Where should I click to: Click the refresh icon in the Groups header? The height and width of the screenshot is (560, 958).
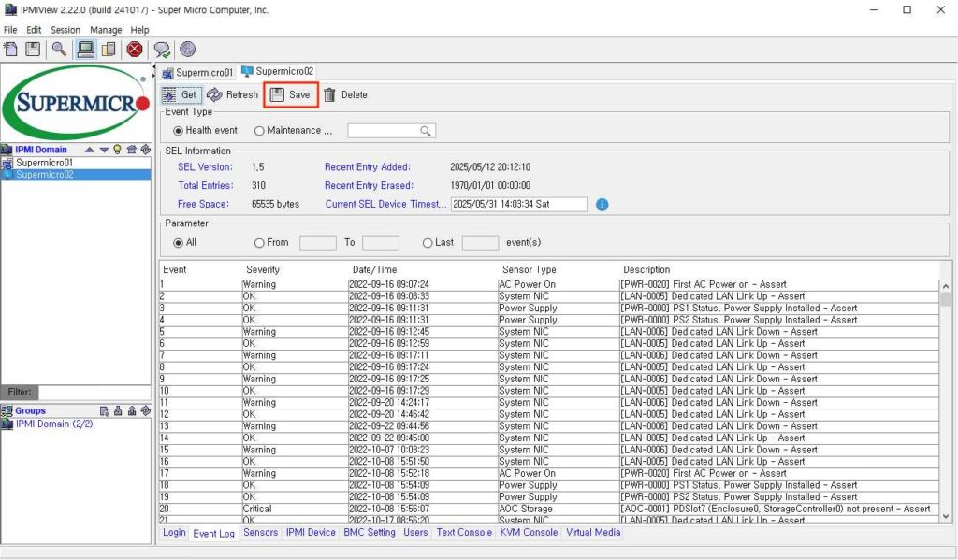pyautogui.click(x=145, y=411)
